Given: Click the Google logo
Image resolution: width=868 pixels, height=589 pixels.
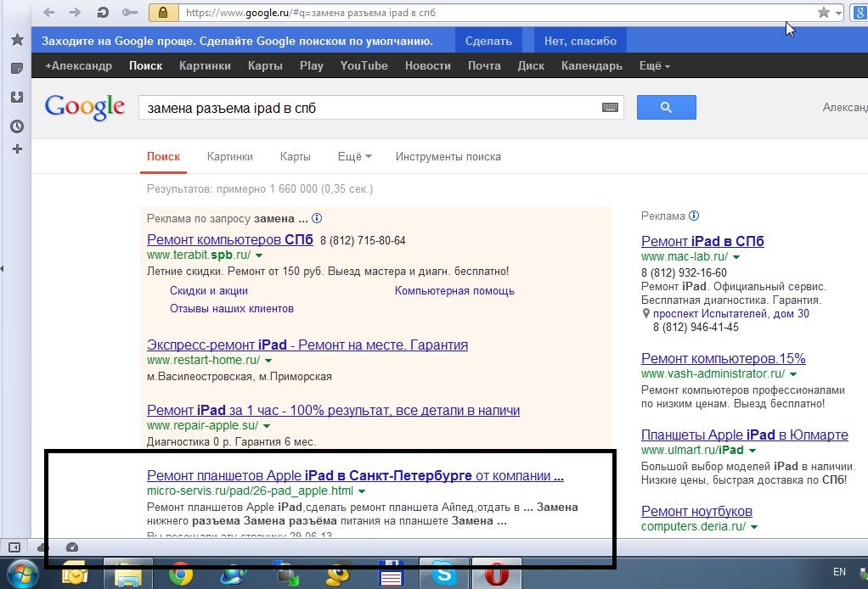Looking at the screenshot, I should 85,107.
